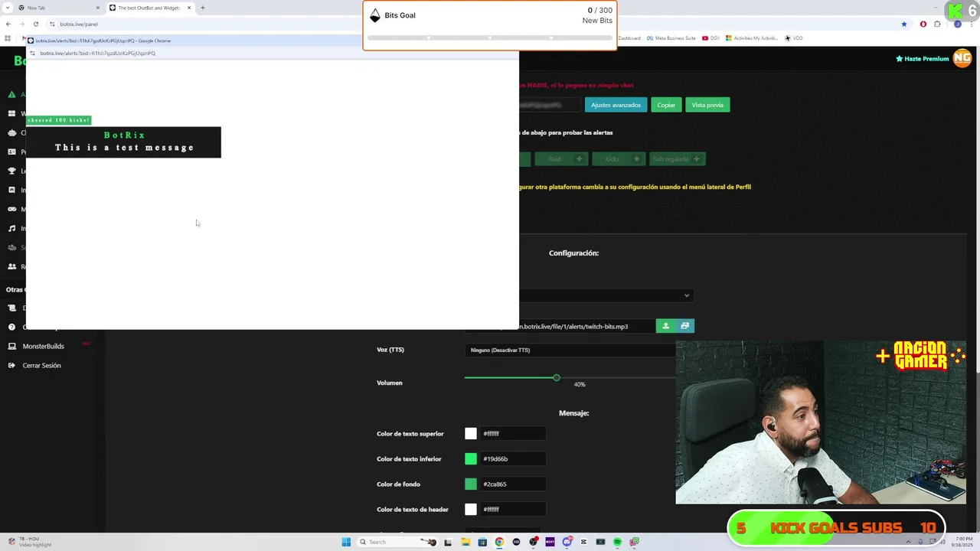Viewport: 980px width, 551px height.
Task: Open the Voz (TTS) dropdown
Action: pos(570,350)
